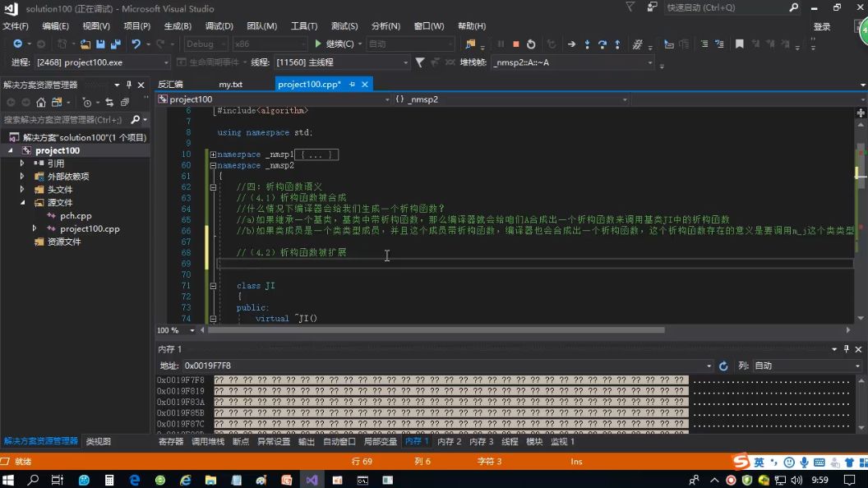Click the editor horizontal scrollbar thumb
Image resolution: width=868 pixels, height=488 pixels.
tap(436, 330)
